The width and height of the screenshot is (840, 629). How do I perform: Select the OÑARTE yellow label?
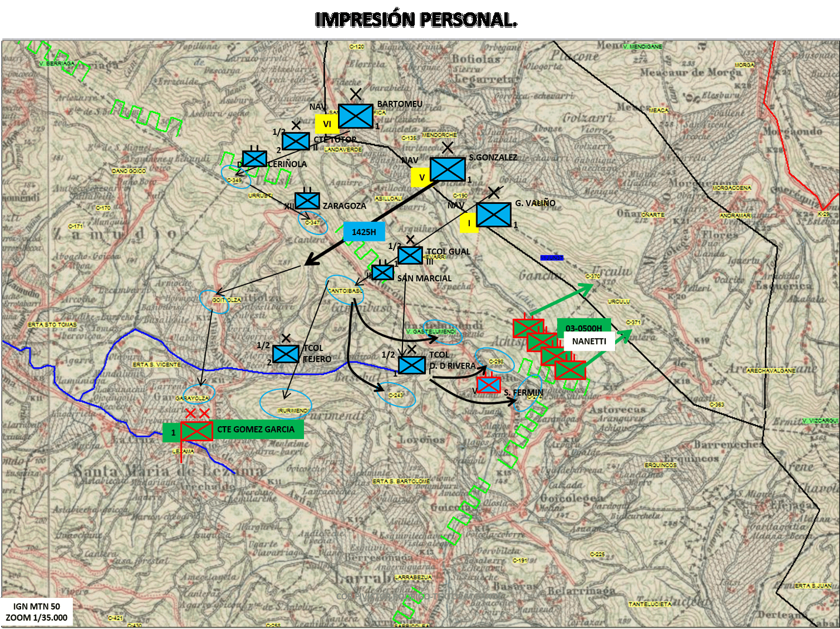[x=653, y=215]
